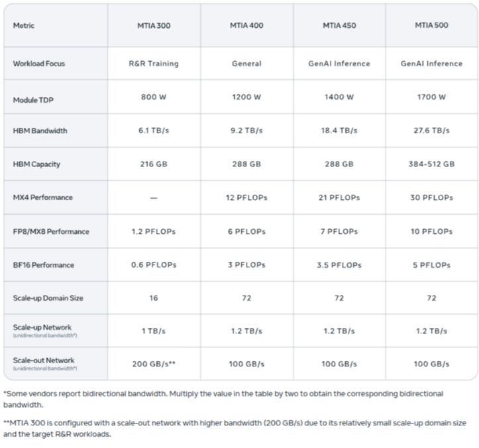Select the BF16 Performance row label
The image size is (479, 448).
44,265
